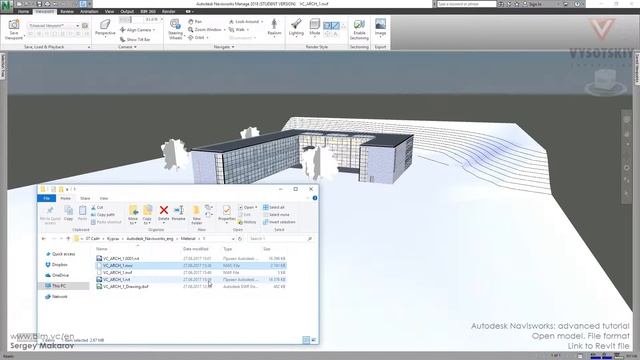
Task: Click the Explorer refresh button
Action: point(240,239)
